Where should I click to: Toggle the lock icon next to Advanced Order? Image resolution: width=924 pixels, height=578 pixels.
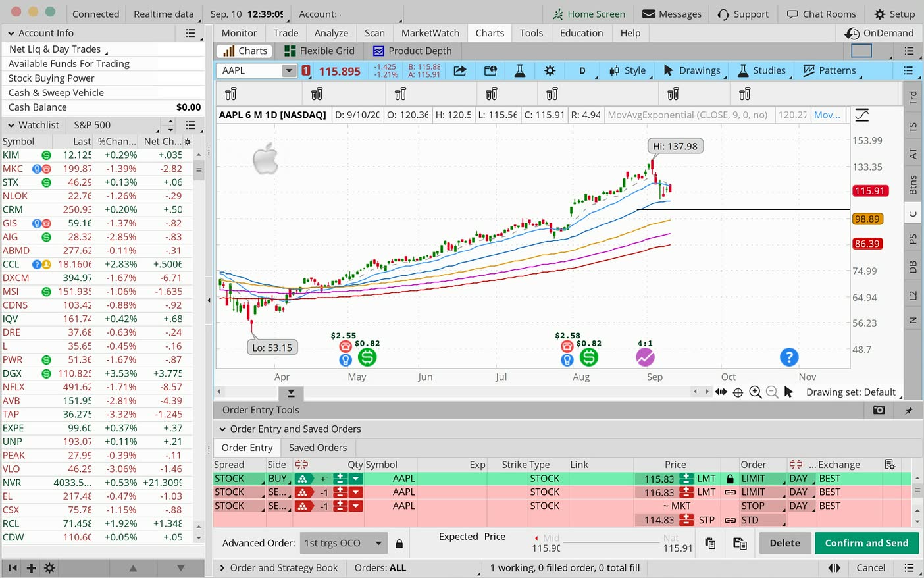pyautogui.click(x=399, y=544)
